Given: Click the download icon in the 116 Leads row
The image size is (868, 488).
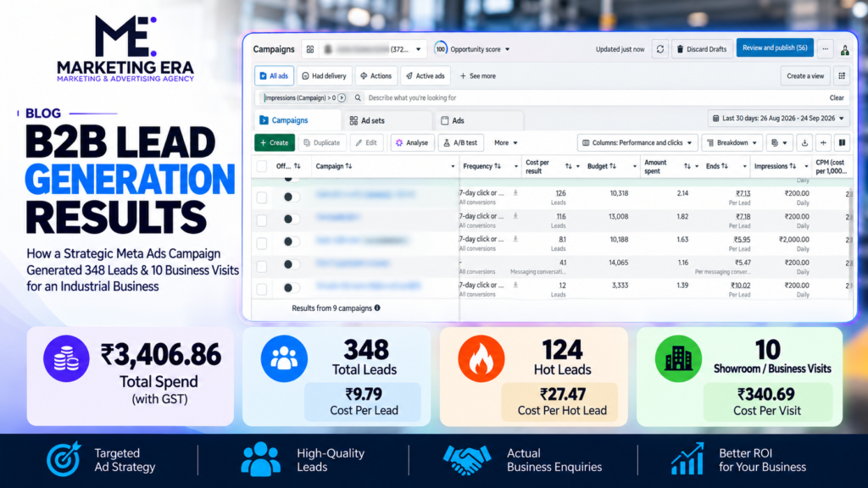Looking at the screenshot, I should click(x=515, y=216).
